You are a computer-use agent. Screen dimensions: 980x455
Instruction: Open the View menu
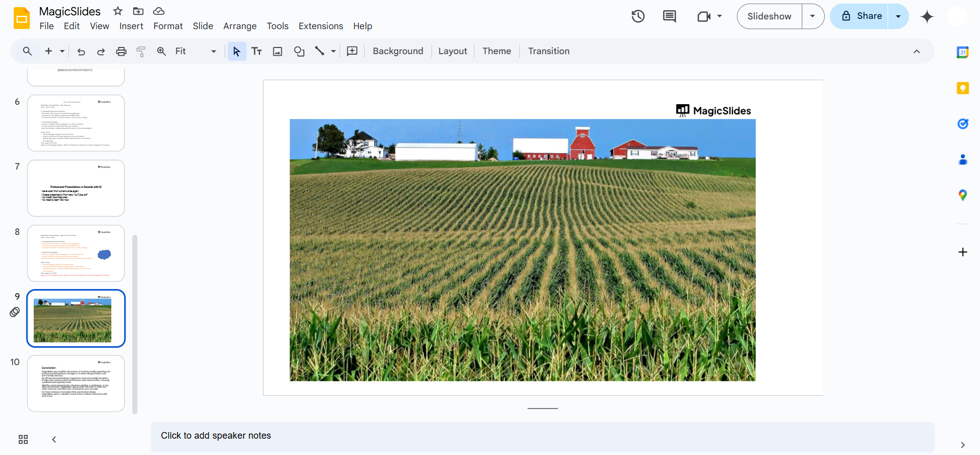coord(100,26)
